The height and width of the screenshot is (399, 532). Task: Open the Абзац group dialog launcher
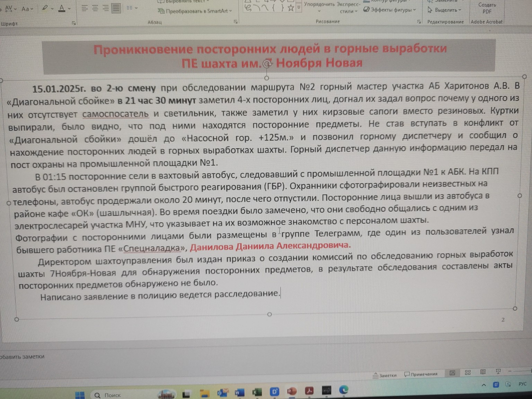click(236, 22)
